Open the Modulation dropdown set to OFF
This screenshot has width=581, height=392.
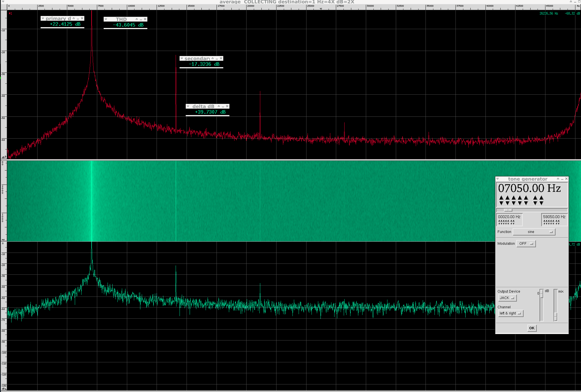[x=526, y=244]
